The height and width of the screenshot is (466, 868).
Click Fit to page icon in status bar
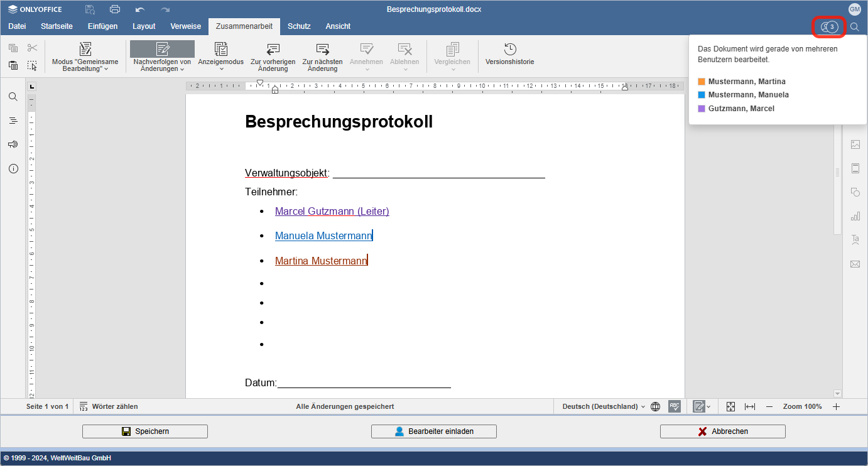[730, 406]
